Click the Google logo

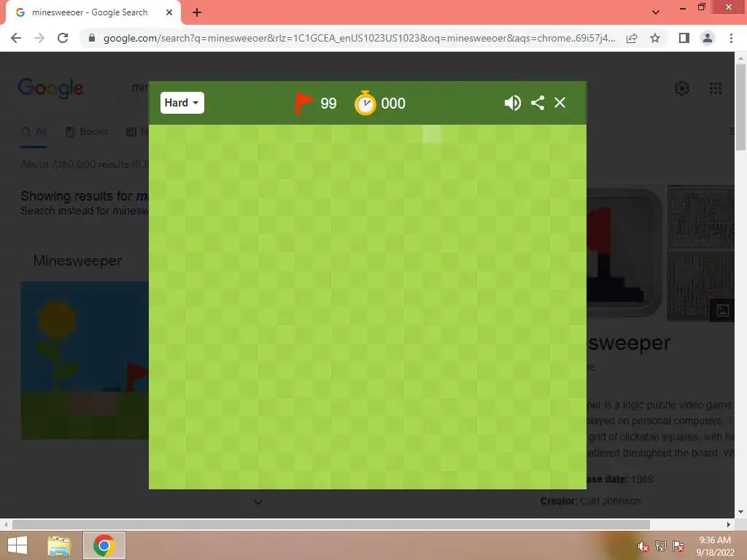tap(50, 88)
